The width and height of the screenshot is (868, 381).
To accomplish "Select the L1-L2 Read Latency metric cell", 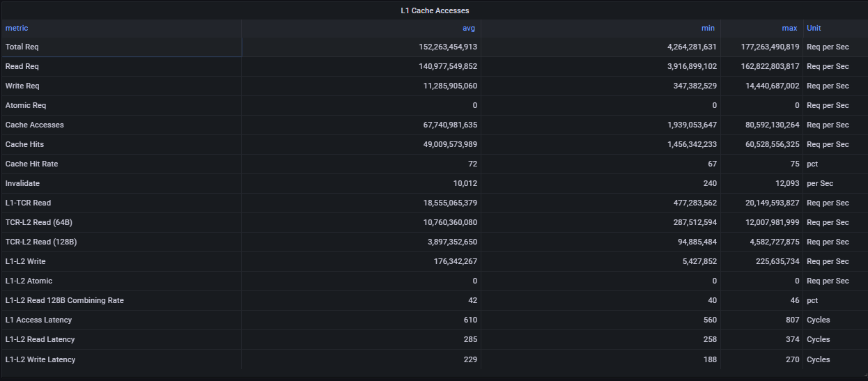I will click(x=122, y=339).
